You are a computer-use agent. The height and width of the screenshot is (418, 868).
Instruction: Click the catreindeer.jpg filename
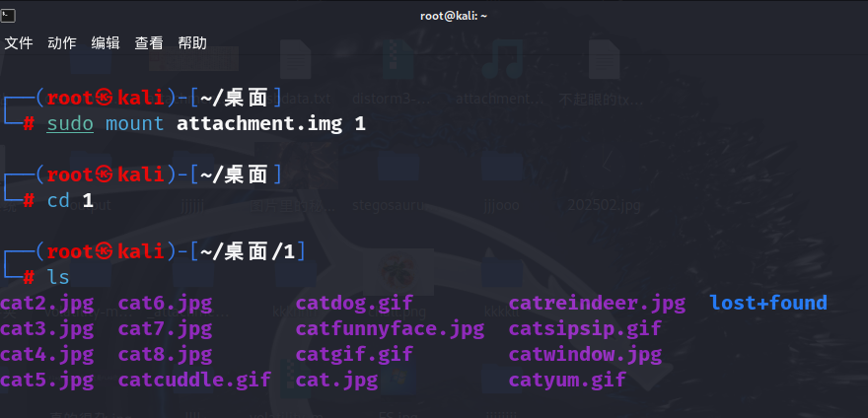(597, 304)
